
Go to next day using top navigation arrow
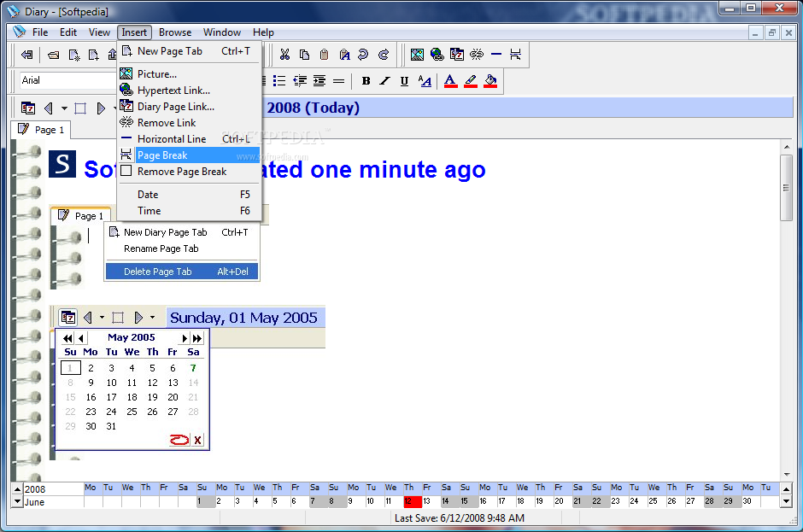coord(101,108)
